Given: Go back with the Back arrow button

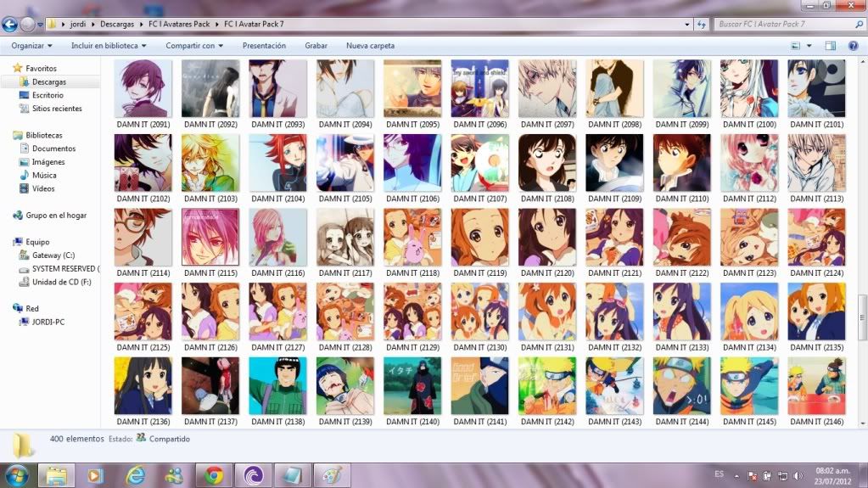Looking at the screenshot, I should tap(10, 25).
